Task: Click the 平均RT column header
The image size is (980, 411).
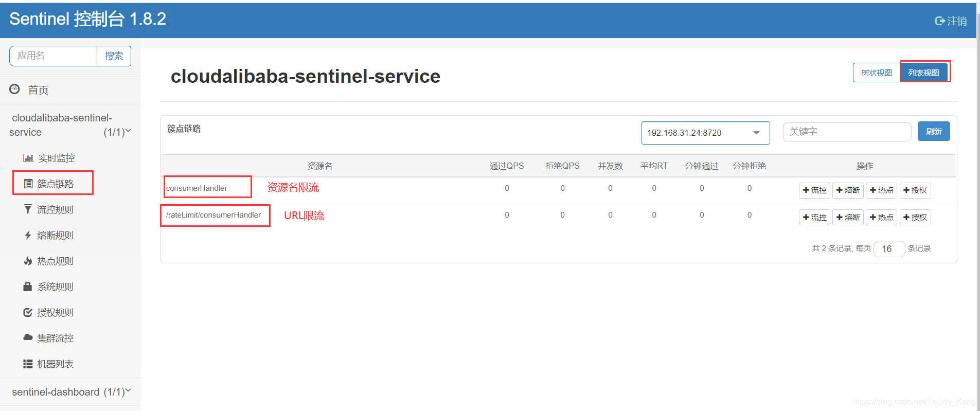Action: point(654,166)
